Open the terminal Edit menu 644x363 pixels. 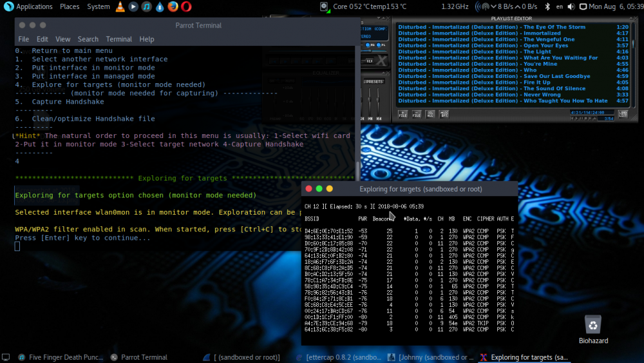(43, 39)
